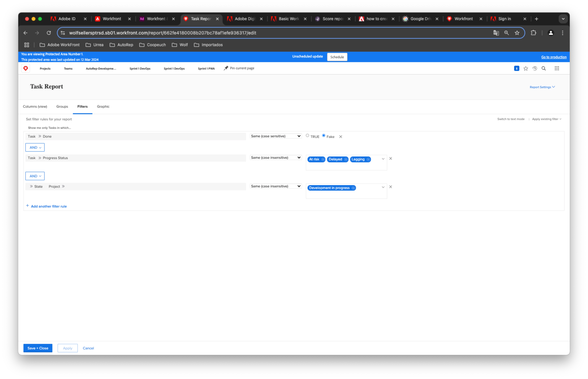Click the Workfront logo home icon
588x379 pixels.
pos(26,68)
